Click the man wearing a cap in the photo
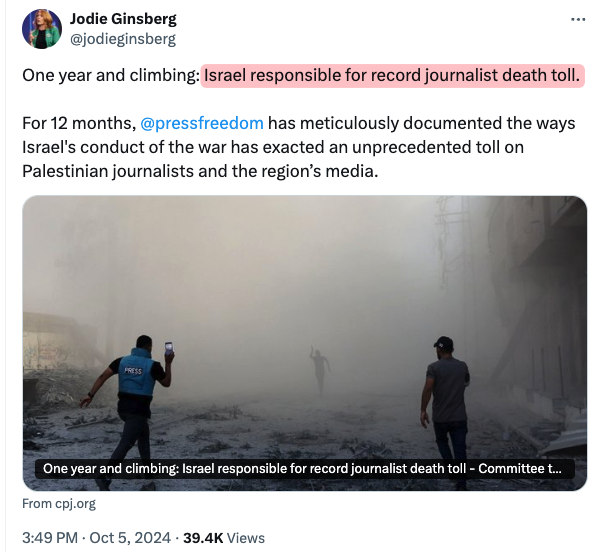The width and height of the screenshot is (598, 552). [445, 409]
